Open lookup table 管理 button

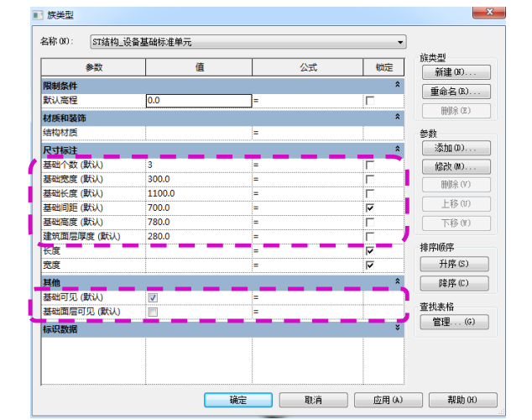click(454, 322)
